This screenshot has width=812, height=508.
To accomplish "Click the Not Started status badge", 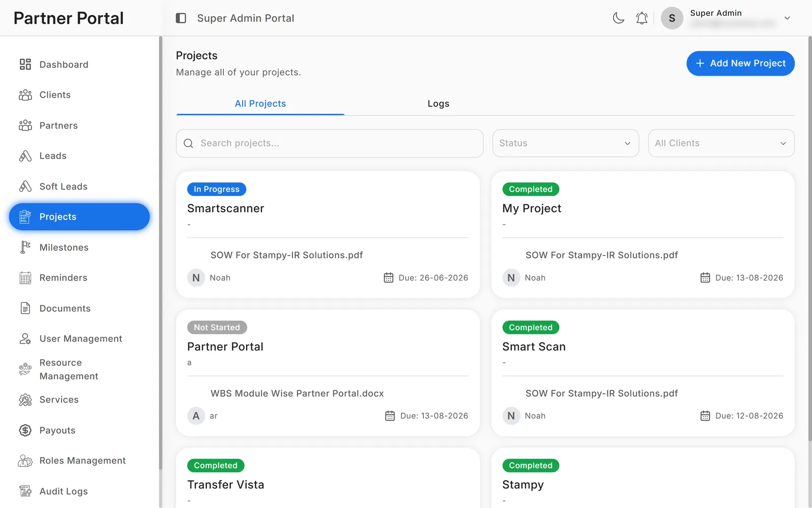I will pos(217,328).
